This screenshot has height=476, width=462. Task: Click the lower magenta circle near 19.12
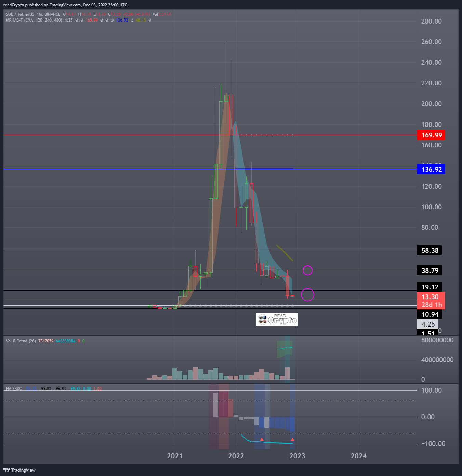[307, 294]
